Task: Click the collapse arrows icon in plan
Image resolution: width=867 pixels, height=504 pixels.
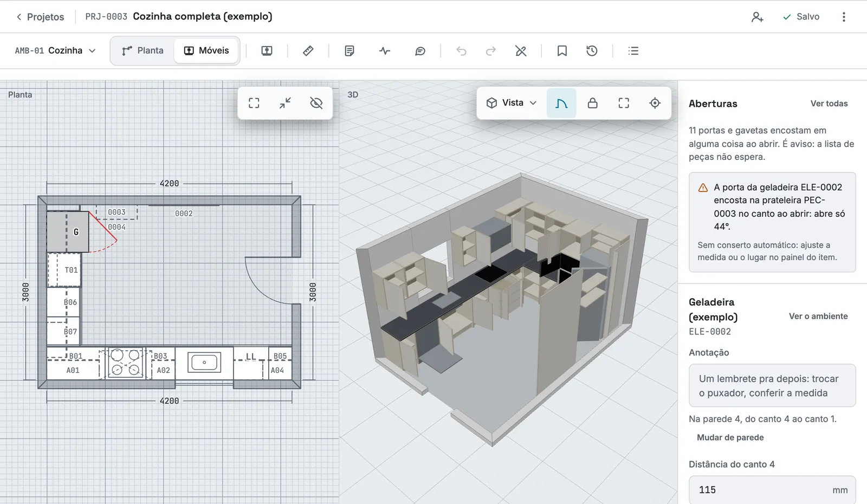Action: click(285, 103)
